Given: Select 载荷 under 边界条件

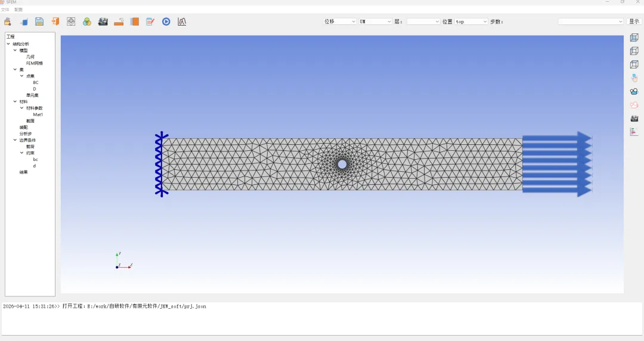Looking at the screenshot, I should (x=30, y=146).
